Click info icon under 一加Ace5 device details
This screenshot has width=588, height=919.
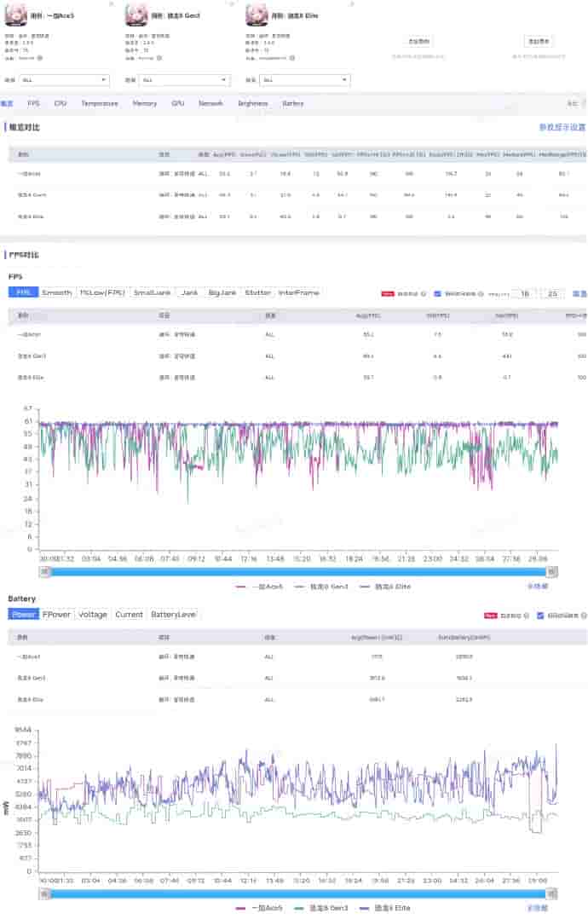40,58
